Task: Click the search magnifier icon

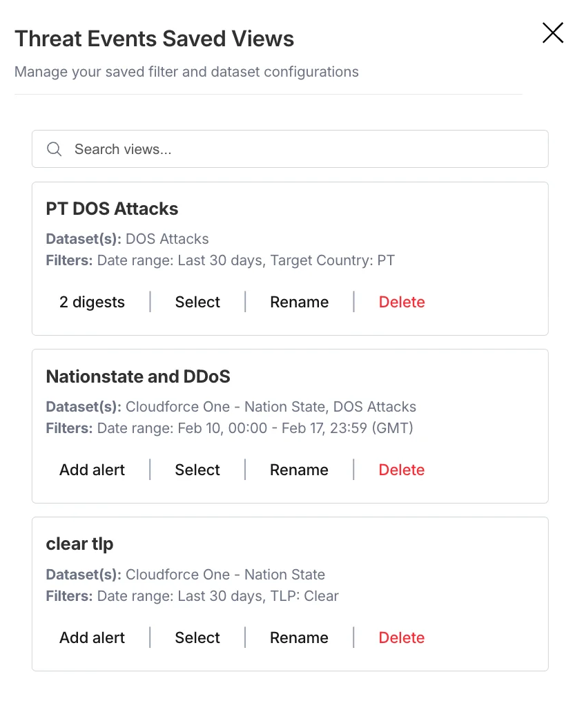Action: click(54, 149)
